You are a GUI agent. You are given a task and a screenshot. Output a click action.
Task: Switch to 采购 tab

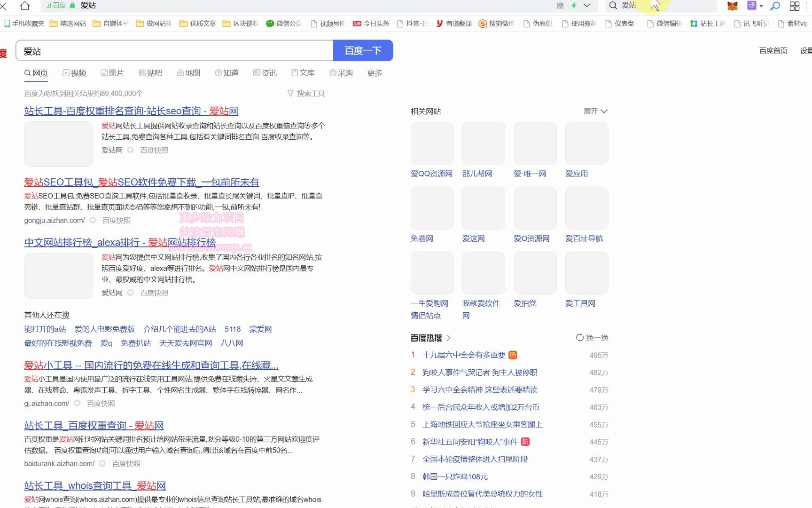point(341,73)
